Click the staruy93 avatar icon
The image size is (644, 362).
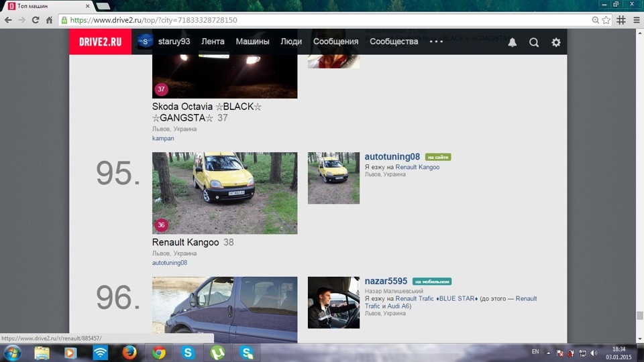145,42
